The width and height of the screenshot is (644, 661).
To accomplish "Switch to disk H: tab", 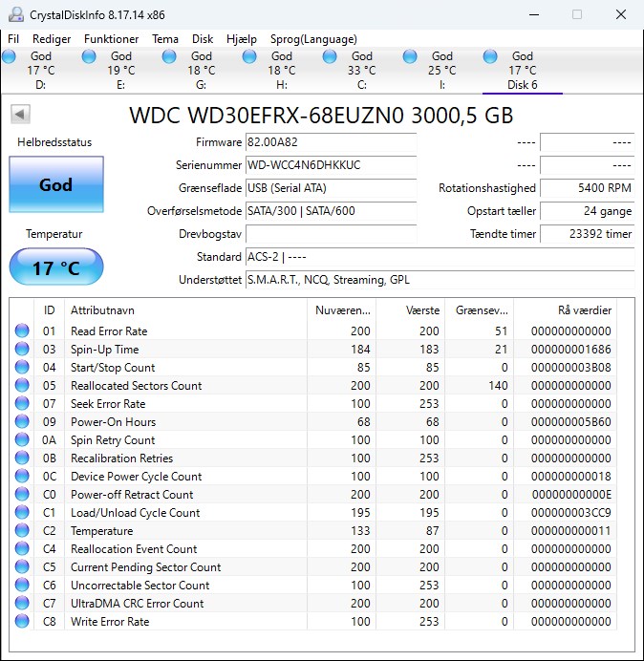I will click(x=281, y=71).
